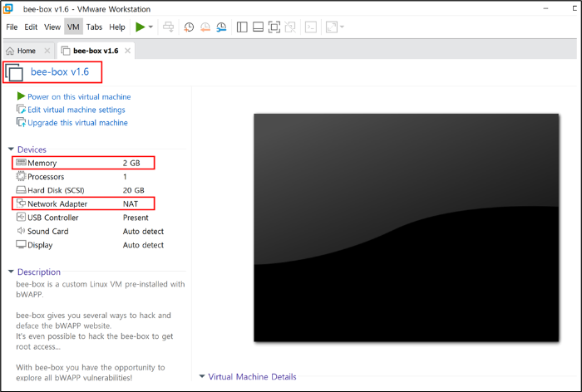Click the VM screen preview thumbnail

point(406,228)
